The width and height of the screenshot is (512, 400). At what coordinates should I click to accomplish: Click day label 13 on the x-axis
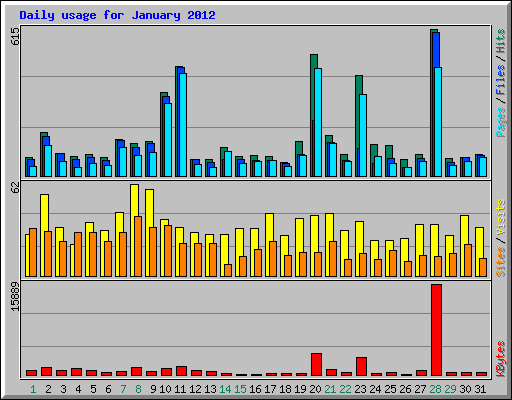[x=210, y=389]
